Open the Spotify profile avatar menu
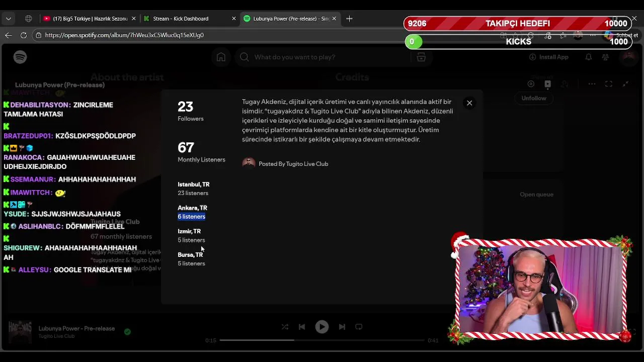The width and height of the screenshot is (644, 362). pos(628,57)
